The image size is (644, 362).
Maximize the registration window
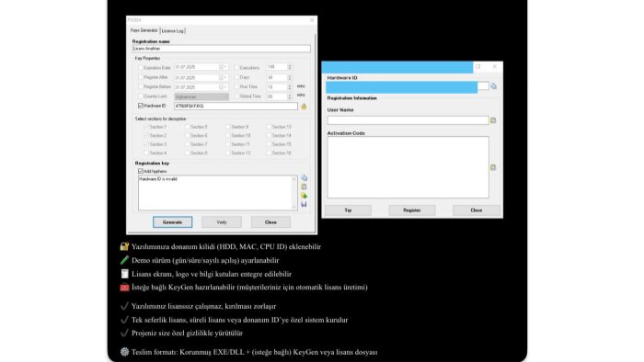tap(478, 66)
